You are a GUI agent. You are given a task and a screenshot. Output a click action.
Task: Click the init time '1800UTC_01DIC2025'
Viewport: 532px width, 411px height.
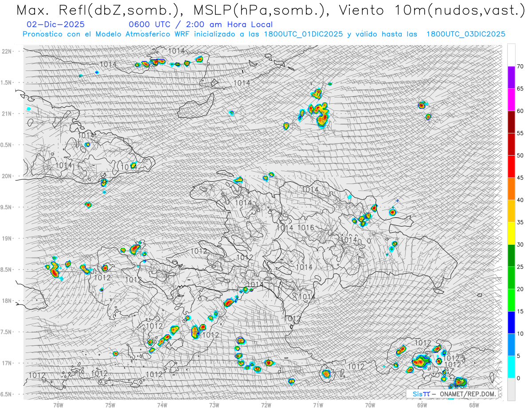(303, 34)
